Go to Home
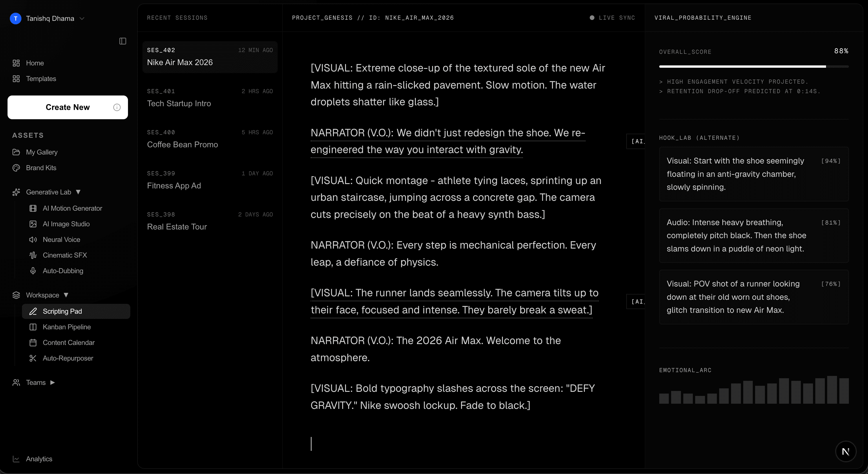This screenshot has height=474, width=868. pyautogui.click(x=35, y=63)
